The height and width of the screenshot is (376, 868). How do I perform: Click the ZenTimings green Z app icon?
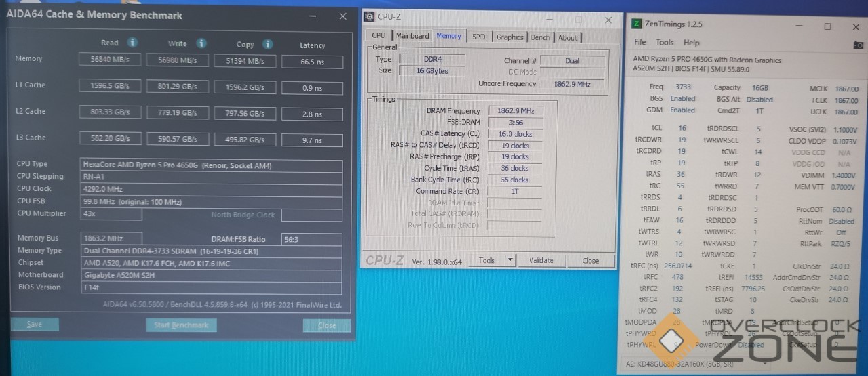tap(636, 24)
